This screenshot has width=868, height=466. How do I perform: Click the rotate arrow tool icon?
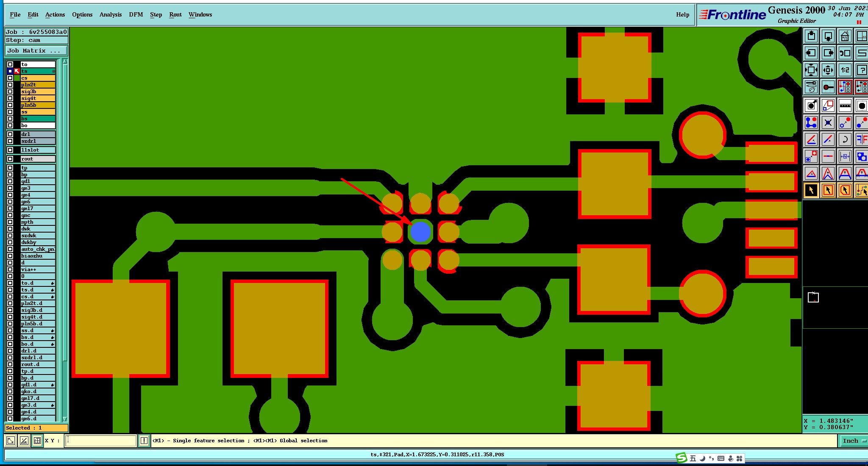pyautogui.click(x=845, y=139)
